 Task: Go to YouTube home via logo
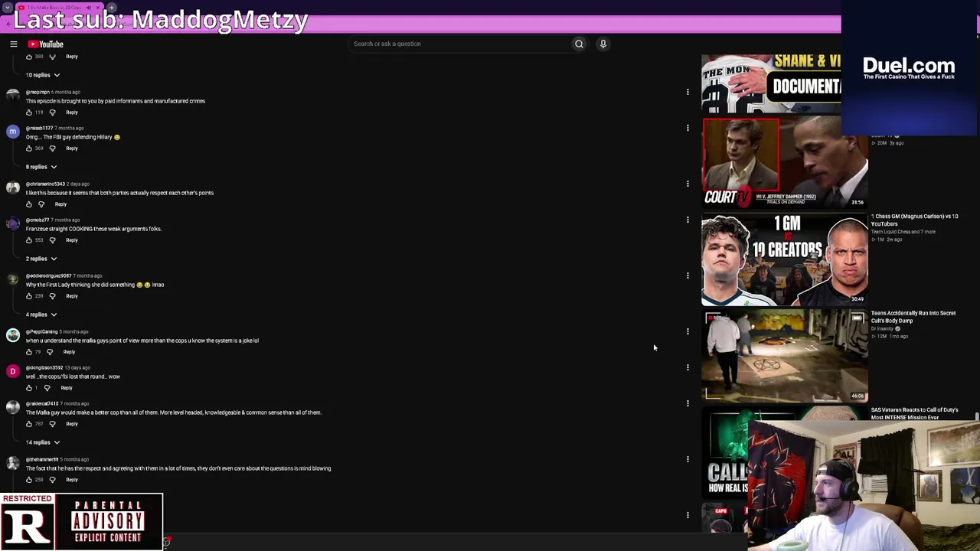46,44
